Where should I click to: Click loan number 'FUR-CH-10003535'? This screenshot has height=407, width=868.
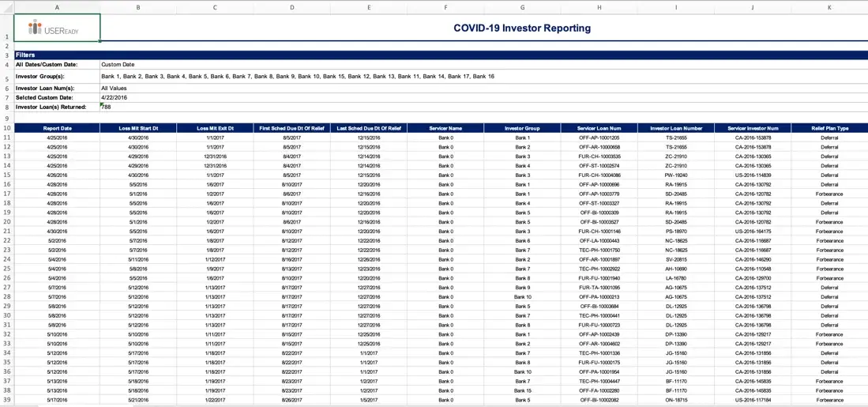coord(599,156)
